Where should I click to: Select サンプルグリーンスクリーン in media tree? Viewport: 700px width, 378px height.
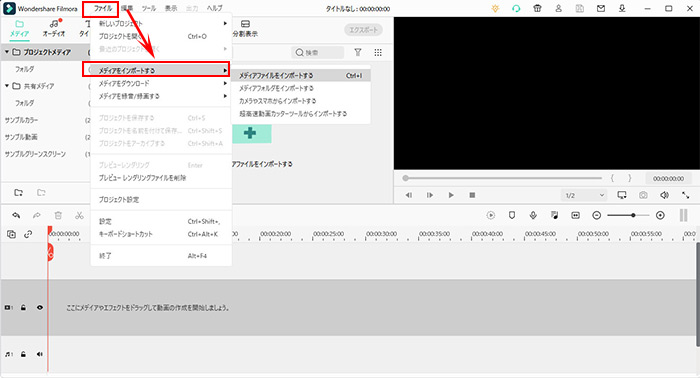[x=35, y=154]
